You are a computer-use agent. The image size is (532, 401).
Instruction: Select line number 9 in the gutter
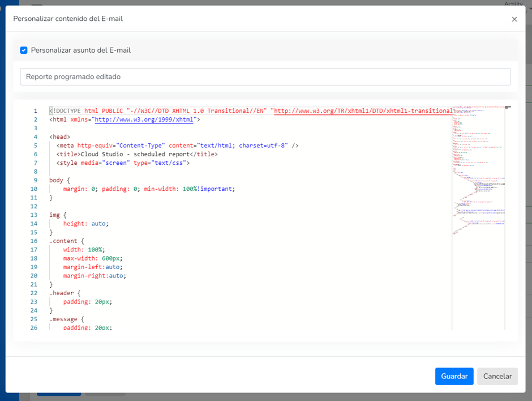pyautogui.click(x=35, y=180)
